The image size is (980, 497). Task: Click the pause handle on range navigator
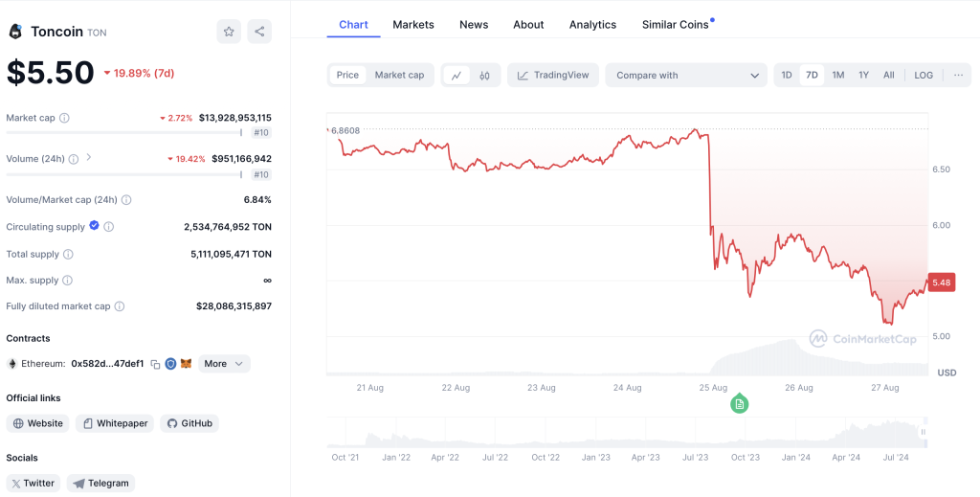924,432
